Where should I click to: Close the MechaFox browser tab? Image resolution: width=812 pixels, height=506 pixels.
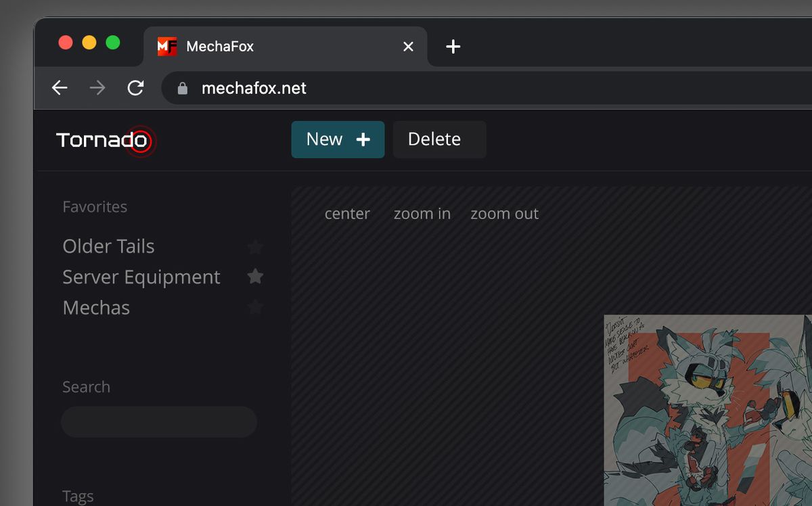(408, 47)
